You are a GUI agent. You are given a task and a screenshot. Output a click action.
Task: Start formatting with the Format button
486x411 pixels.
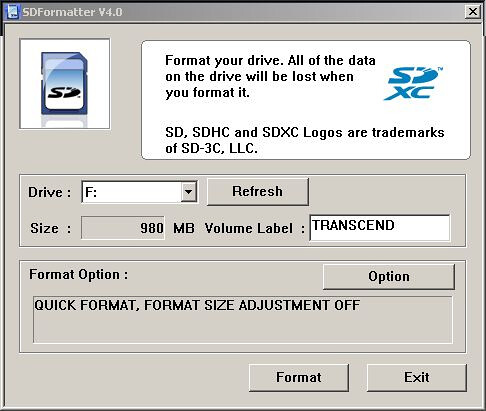[x=299, y=377]
